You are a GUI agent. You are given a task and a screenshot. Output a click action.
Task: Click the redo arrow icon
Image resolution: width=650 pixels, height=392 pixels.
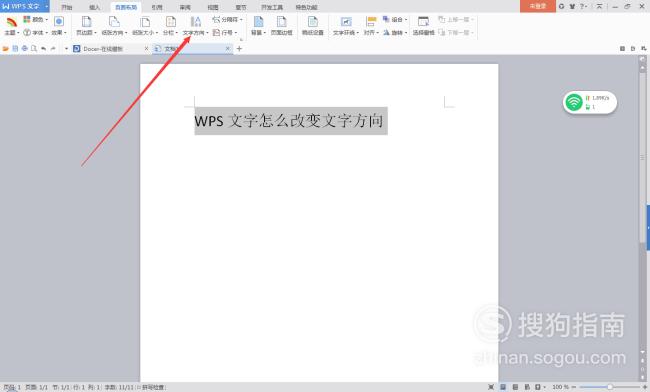[53, 48]
